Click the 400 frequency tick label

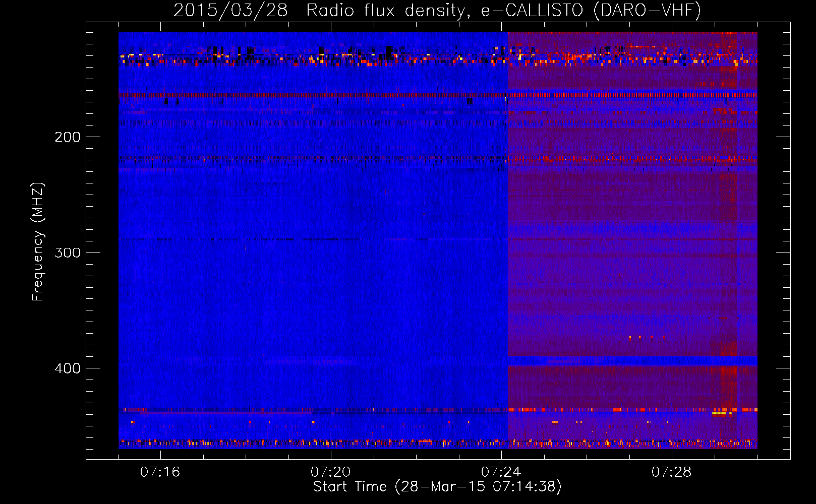tap(68, 368)
